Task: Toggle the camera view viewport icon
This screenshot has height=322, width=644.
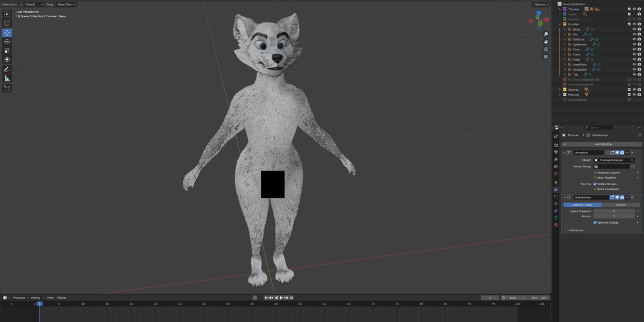Action: point(546,49)
